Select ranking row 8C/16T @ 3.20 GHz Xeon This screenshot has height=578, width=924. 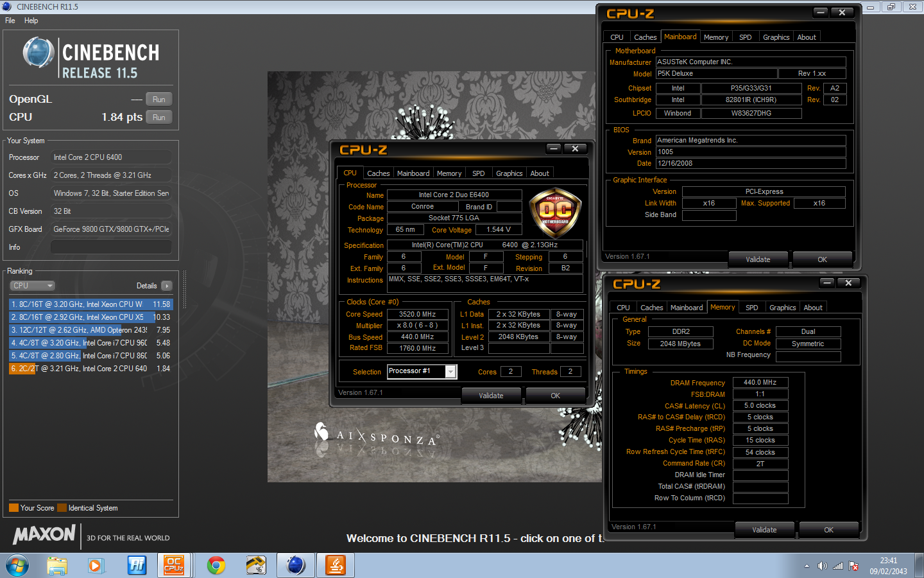click(90, 304)
